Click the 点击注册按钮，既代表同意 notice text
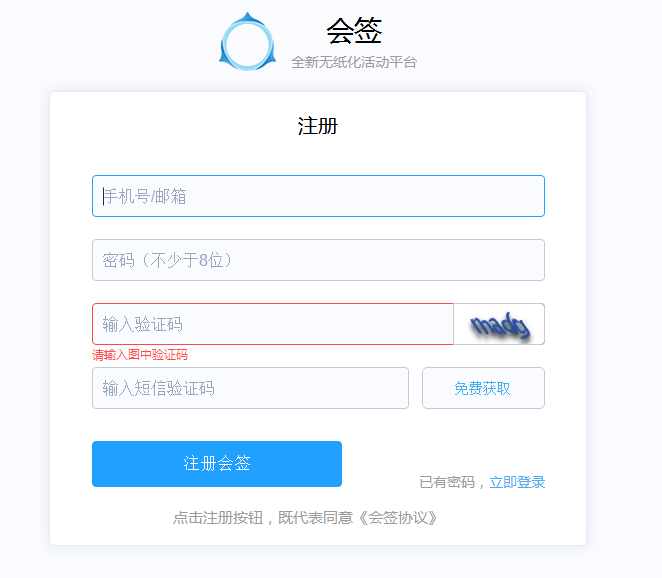This screenshot has height=578, width=662. pos(265,518)
